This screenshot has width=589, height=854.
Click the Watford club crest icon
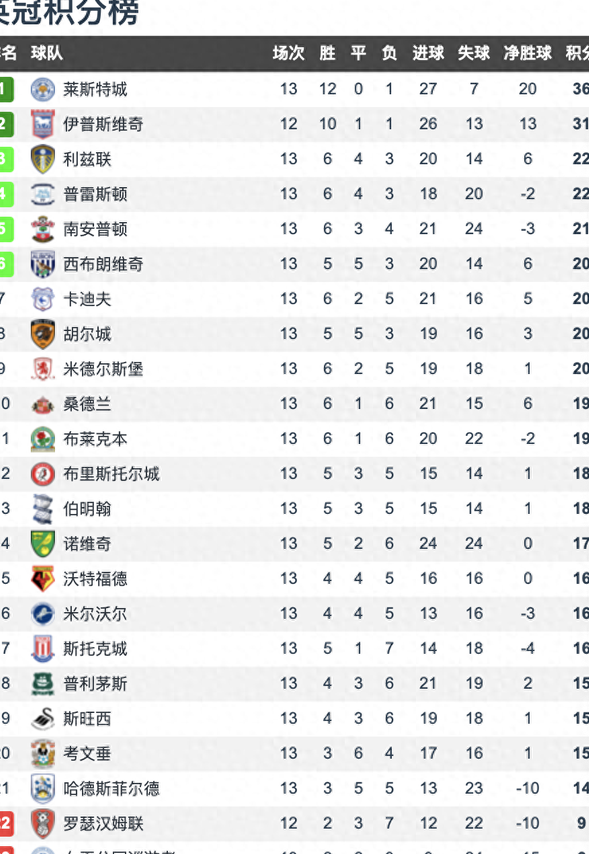[42, 578]
